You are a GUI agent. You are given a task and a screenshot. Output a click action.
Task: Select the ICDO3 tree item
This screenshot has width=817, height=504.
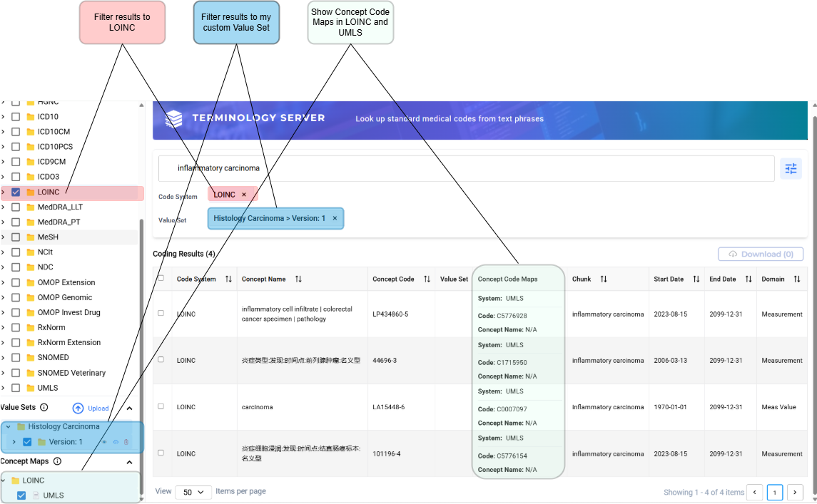49,177
